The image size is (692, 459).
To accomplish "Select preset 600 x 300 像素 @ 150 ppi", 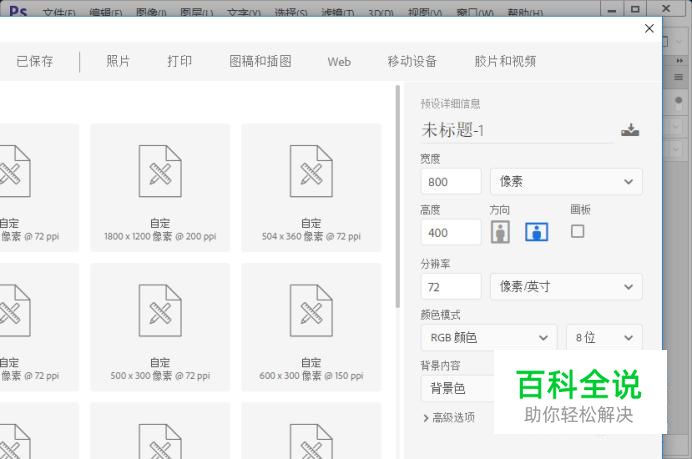I will [x=311, y=327].
